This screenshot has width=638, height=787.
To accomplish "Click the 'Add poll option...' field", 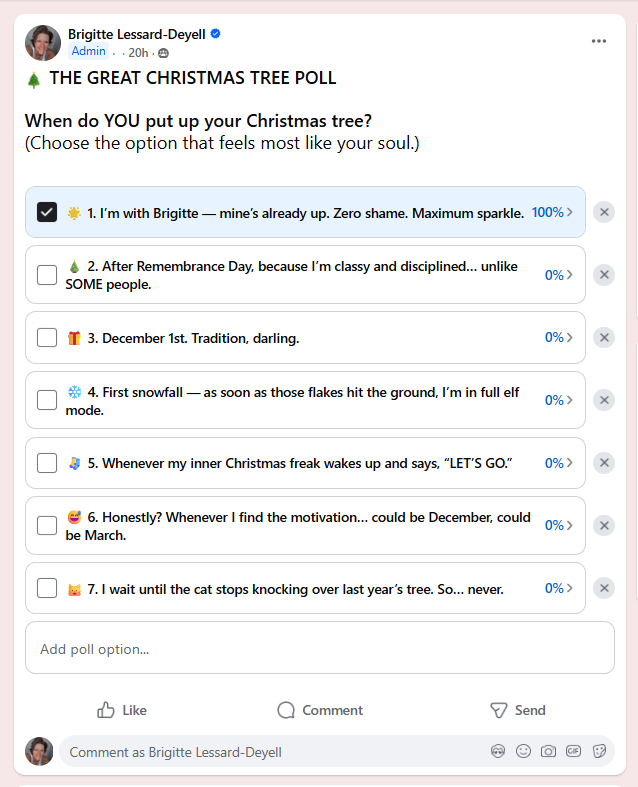I will coord(319,648).
